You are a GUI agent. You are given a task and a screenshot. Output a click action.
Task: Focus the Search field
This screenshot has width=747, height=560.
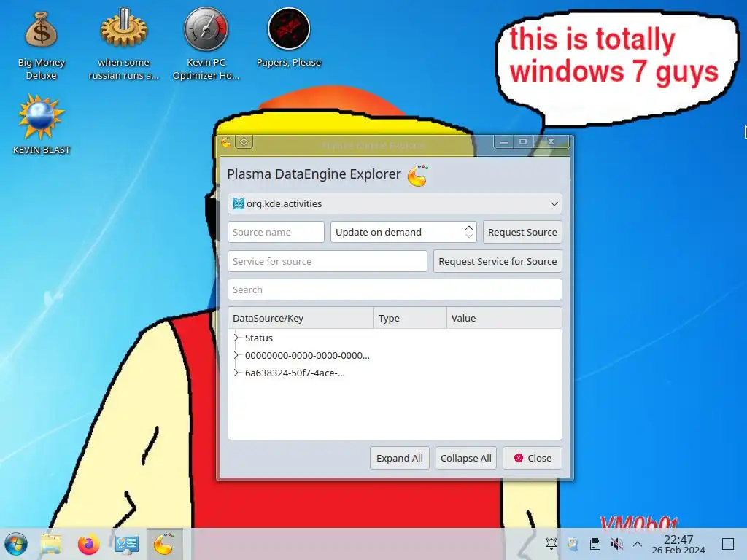click(395, 289)
